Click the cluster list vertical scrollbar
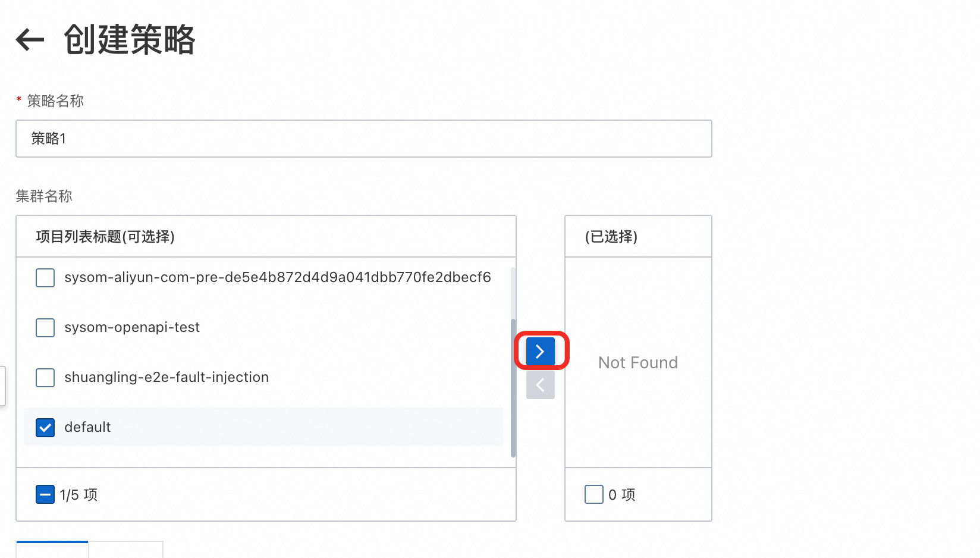The width and height of the screenshot is (980, 558). tap(513, 388)
